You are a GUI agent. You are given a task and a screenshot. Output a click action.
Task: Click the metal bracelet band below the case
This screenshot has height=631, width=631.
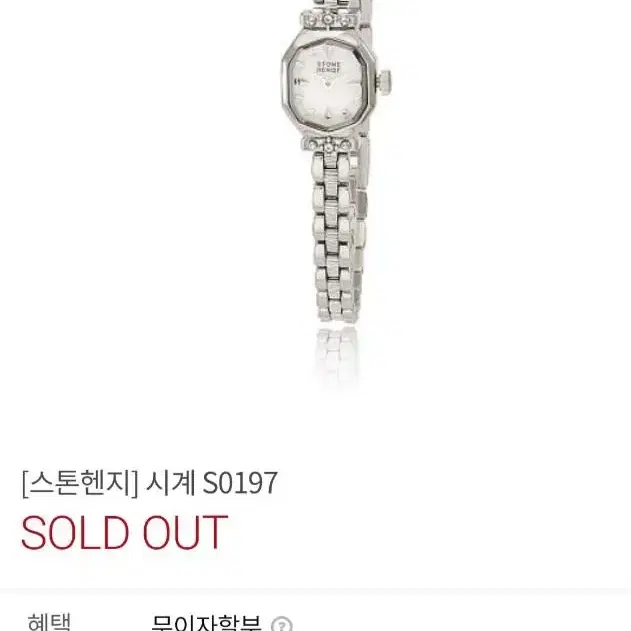(x=336, y=237)
